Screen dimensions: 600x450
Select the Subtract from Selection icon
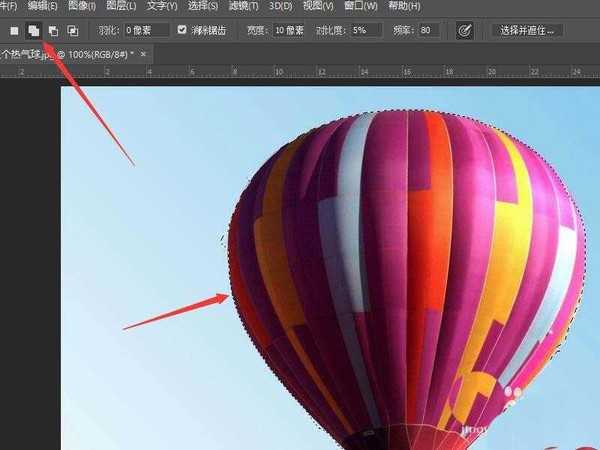(x=53, y=31)
